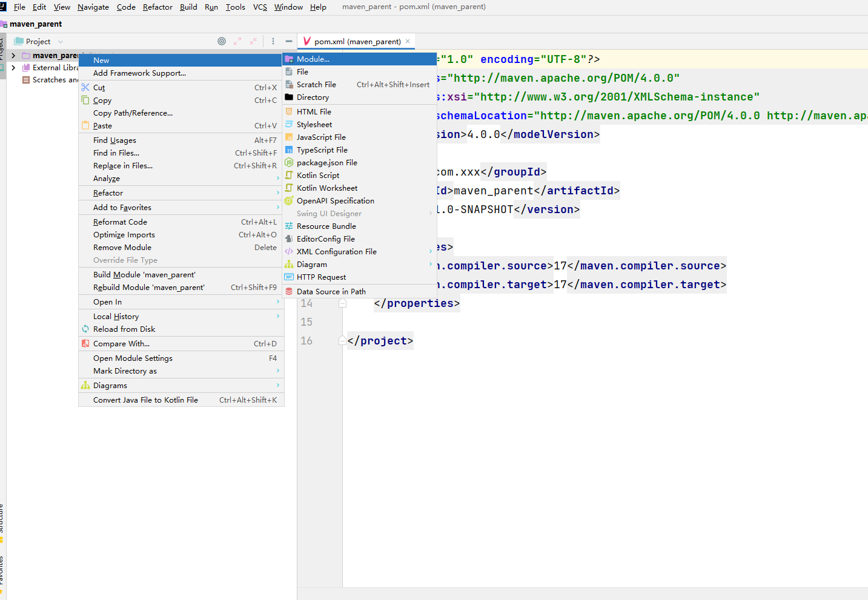Click the Scratch File icon
This screenshot has height=600, width=868.
click(x=289, y=85)
